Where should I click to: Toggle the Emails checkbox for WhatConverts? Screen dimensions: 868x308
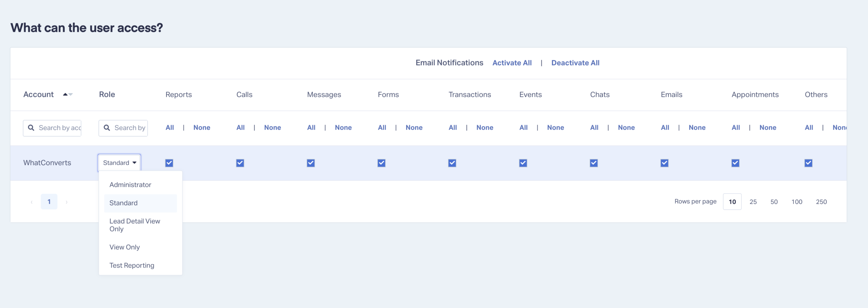665,163
